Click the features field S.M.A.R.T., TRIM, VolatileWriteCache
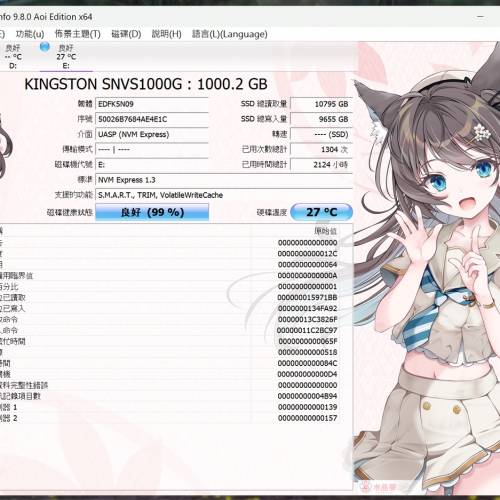Image resolution: width=500 pixels, height=500 pixels. coord(224,195)
